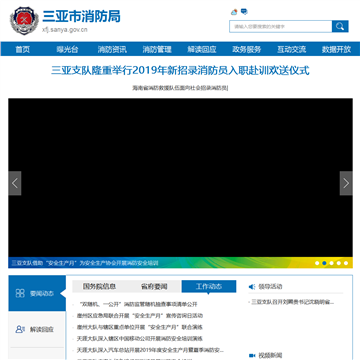Open news item "双随机、一公开" 消防监管
The height and width of the screenshot is (360, 360).
(137, 304)
